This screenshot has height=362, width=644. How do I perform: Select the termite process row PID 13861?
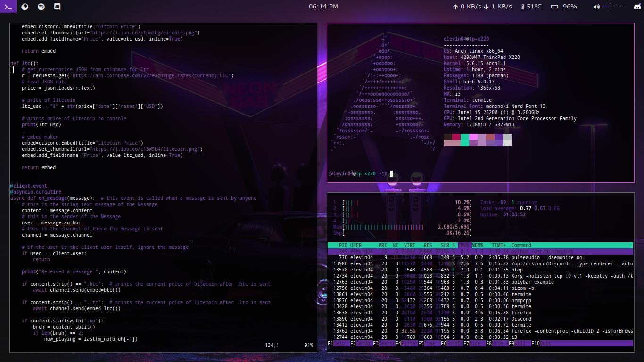(480, 295)
